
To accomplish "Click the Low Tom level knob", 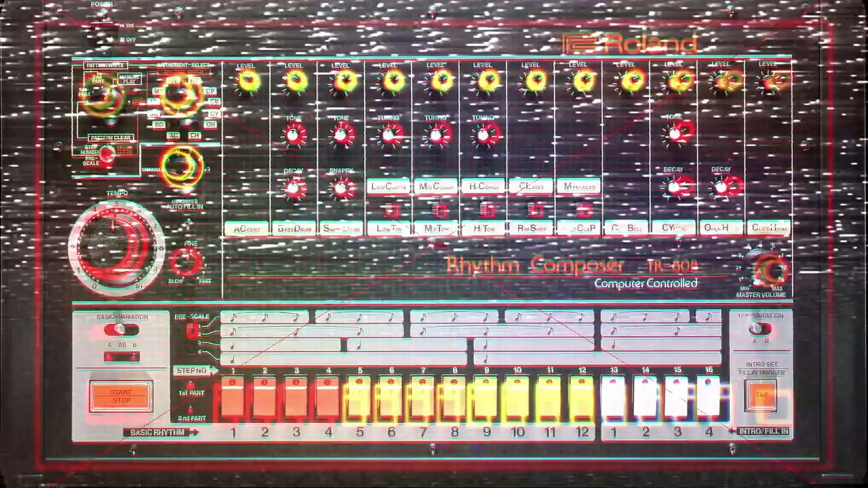I will pyautogui.click(x=392, y=82).
